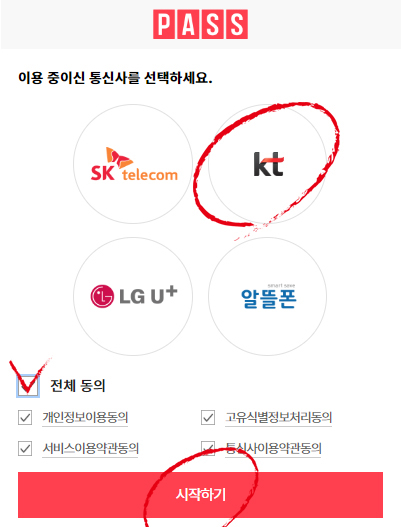Click the small smart save text above 알뜰폰

click(282, 286)
